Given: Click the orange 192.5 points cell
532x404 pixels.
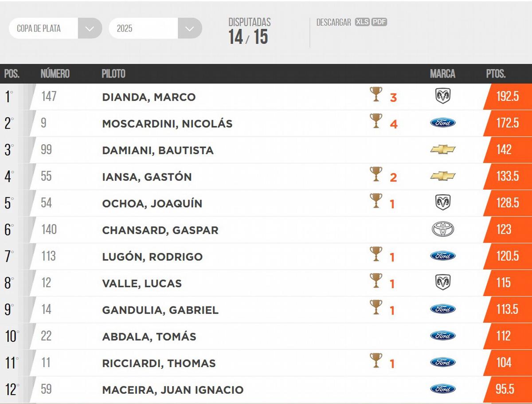Looking at the screenshot, I should [x=508, y=97].
